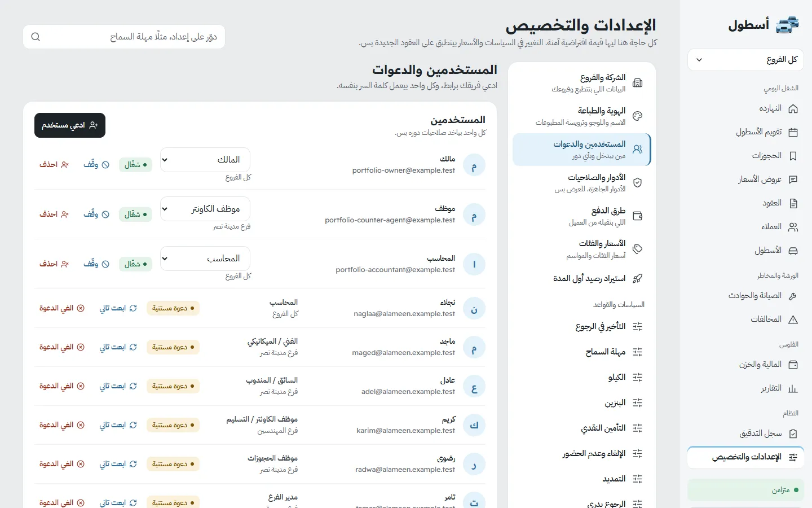
Task: Click the search magnifier icon
Action: 36,37
